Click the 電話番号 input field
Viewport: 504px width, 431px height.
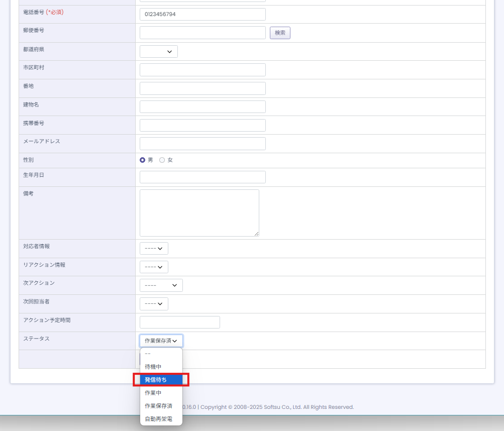(203, 15)
